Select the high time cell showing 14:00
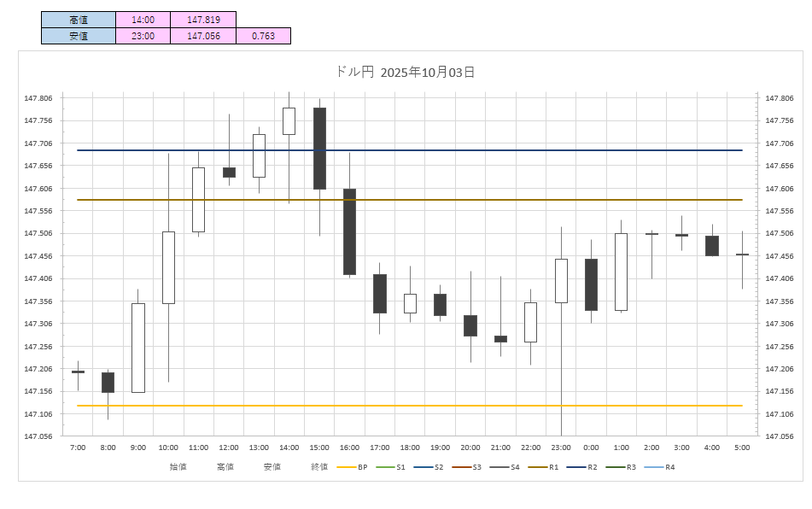The height and width of the screenshot is (509, 812). (x=143, y=20)
